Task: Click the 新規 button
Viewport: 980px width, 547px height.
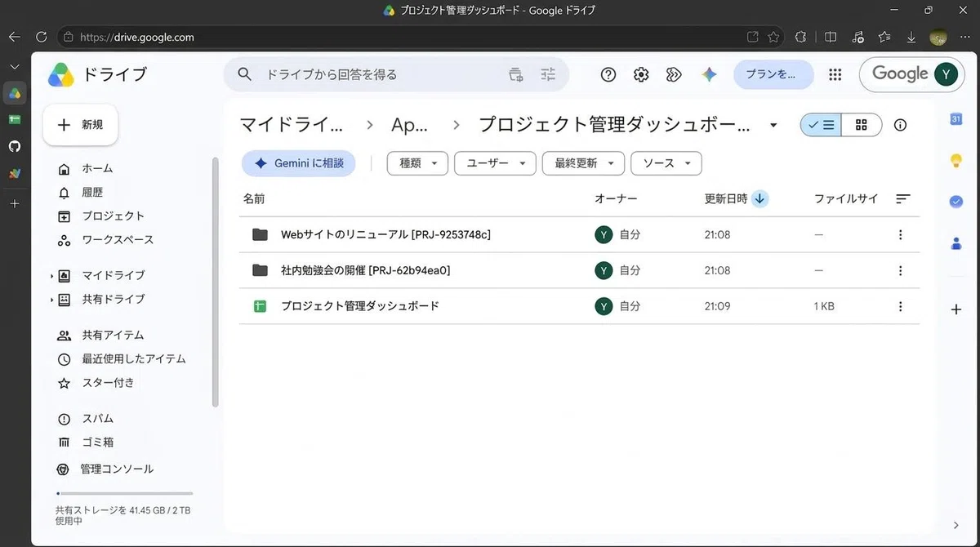Action: tap(80, 125)
